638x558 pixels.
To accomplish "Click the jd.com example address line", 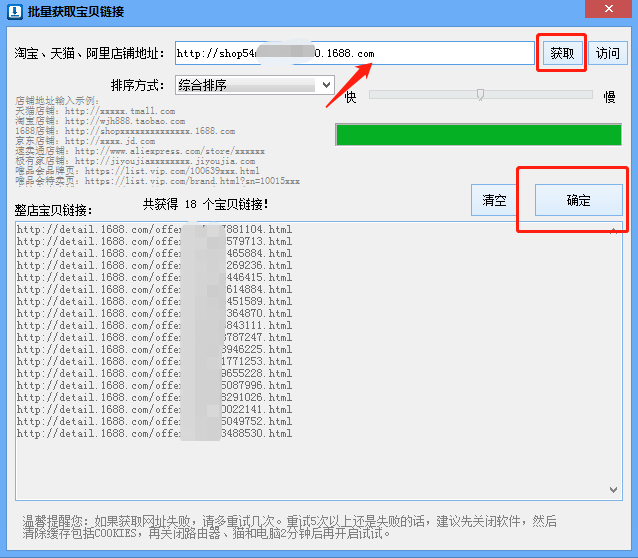I will click(x=85, y=141).
